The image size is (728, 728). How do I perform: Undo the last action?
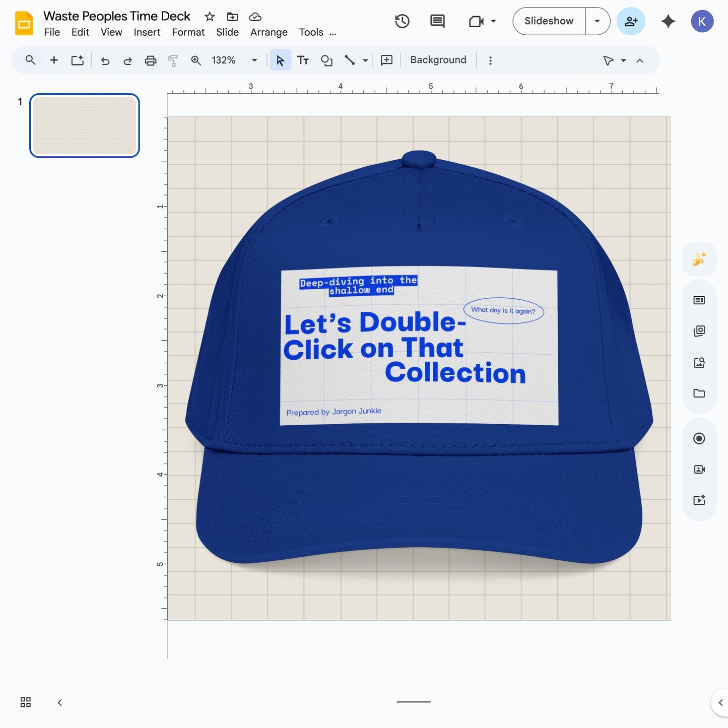[105, 61]
